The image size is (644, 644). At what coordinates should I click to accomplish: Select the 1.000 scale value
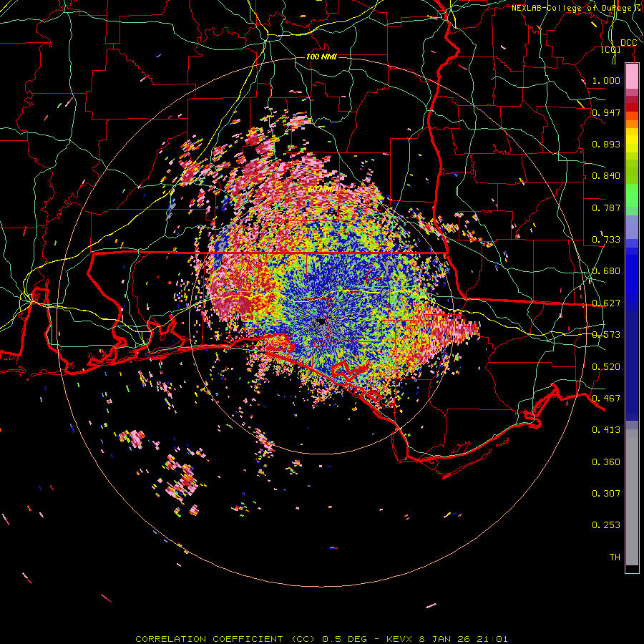tap(606, 80)
